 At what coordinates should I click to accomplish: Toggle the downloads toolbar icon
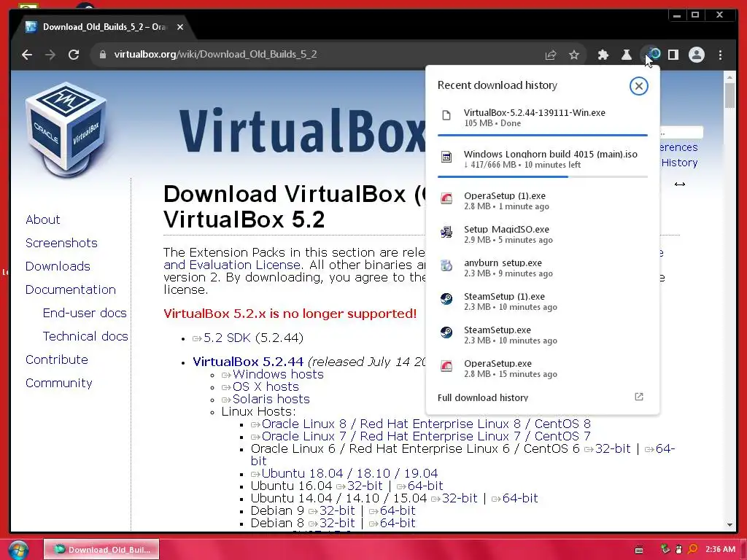tap(654, 54)
